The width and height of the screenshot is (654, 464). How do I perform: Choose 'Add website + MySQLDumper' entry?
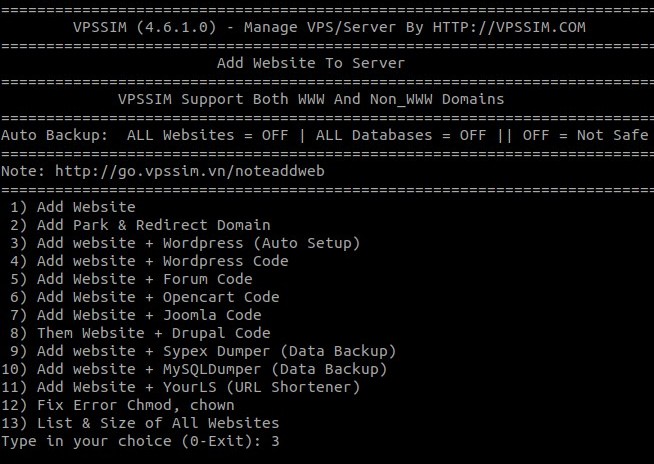click(194, 369)
